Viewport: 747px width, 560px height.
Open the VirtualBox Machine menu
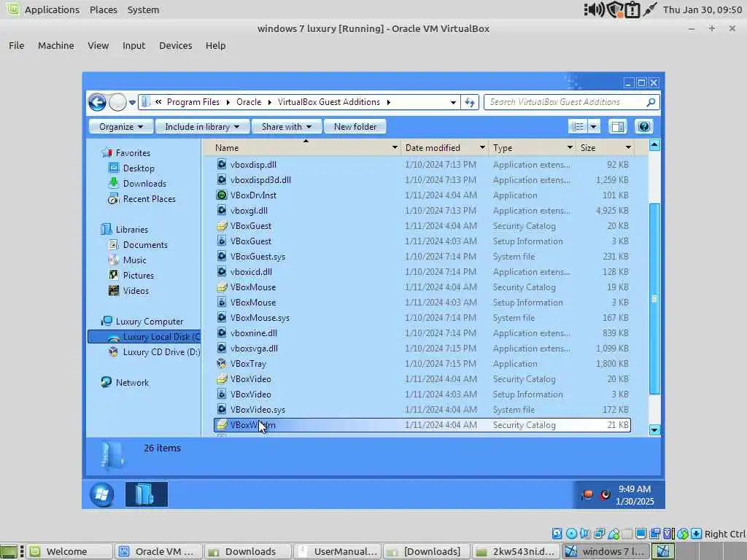pos(55,46)
